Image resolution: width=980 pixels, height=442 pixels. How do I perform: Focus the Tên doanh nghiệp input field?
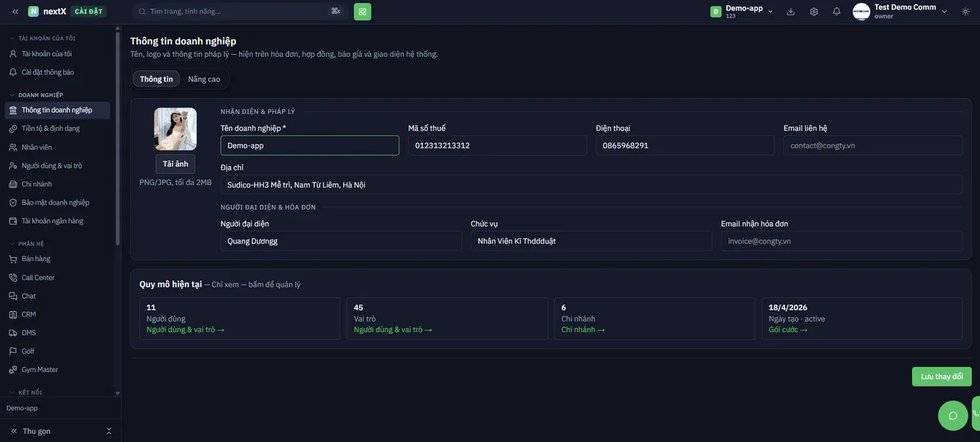coord(310,145)
